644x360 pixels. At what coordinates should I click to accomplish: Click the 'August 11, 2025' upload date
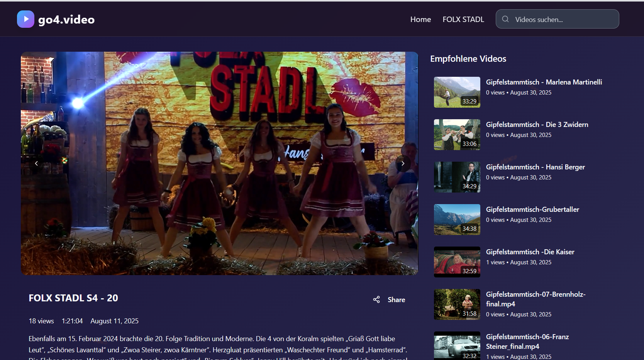click(114, 321)
